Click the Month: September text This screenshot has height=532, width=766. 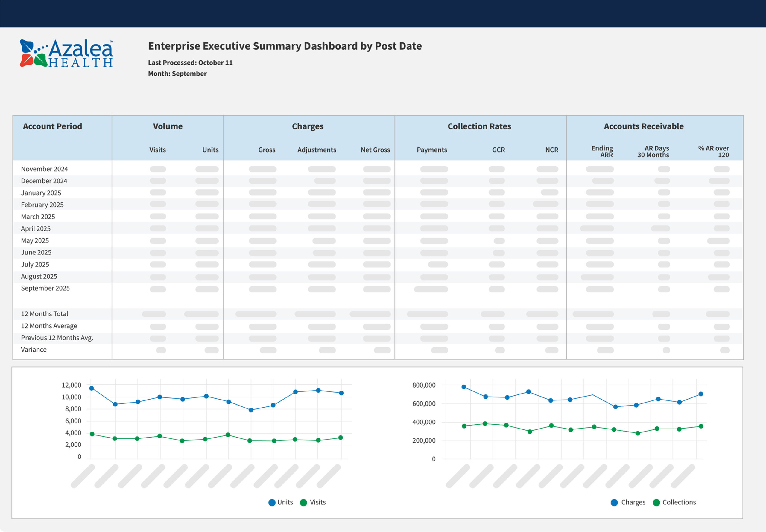(x=177, y=74)
